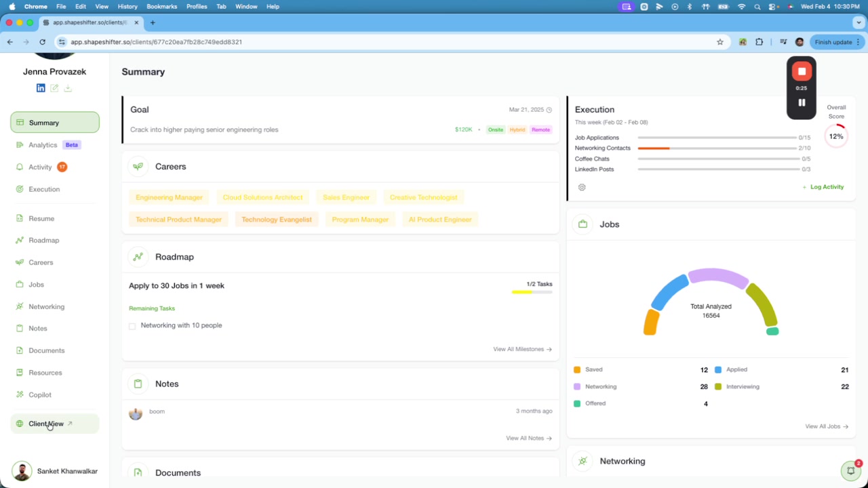Bookmark this page with the star icon
Image resolution: width=868 pixels, height=488 pixels.
click(720, 42)
